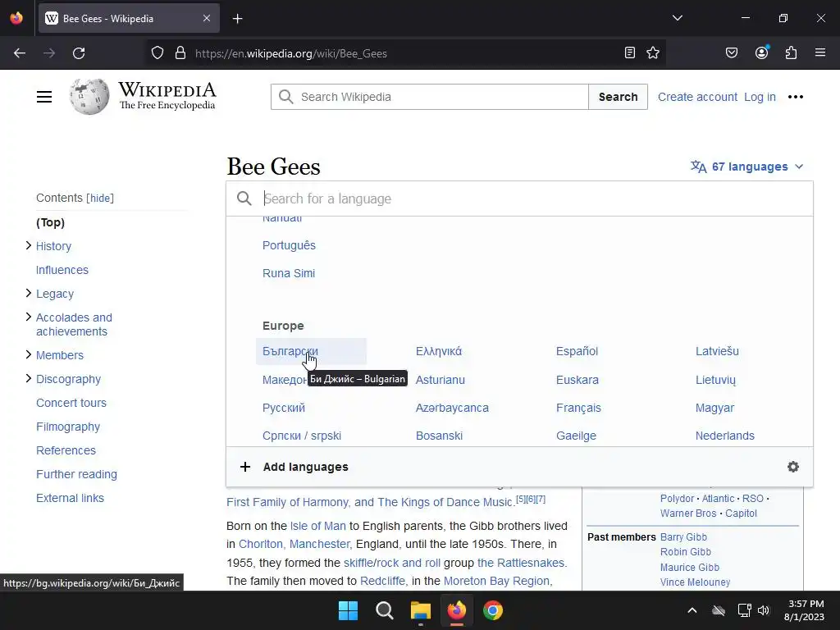Select the Bee Gees - Wikipedia tab
840x630 pixels.
coord(129,19)
